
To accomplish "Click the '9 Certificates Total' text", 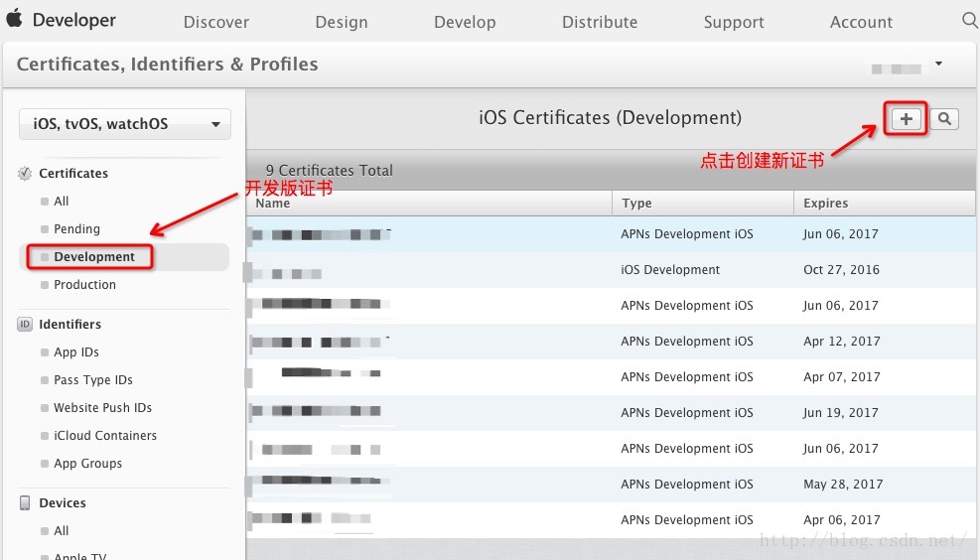I will pyautogui.click(x=329, y=170).
